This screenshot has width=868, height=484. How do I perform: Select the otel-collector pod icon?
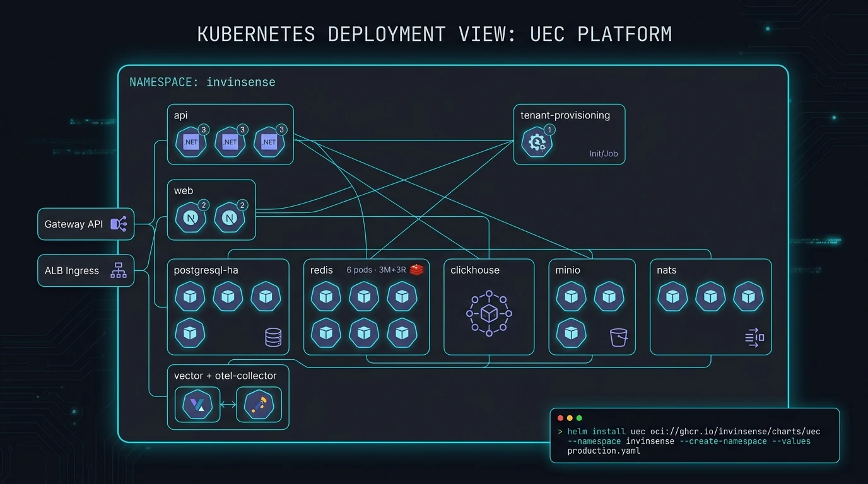tap(259, 404)
